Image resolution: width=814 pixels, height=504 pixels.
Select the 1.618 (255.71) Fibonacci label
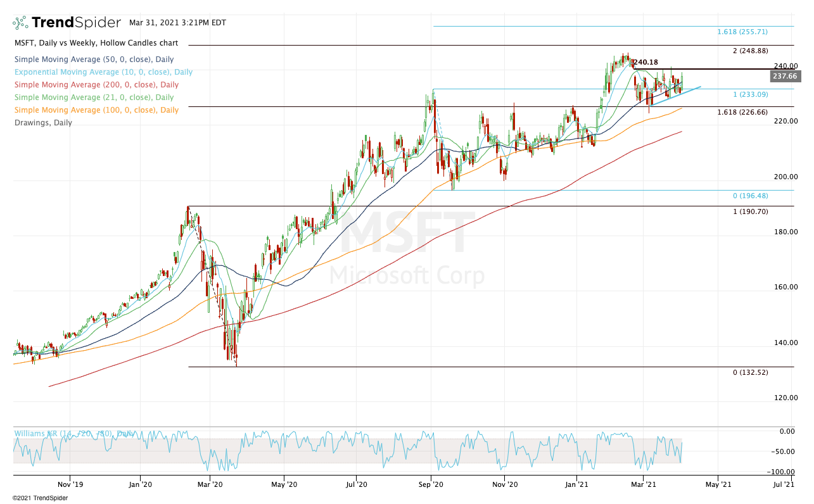(x=742, y=32)
